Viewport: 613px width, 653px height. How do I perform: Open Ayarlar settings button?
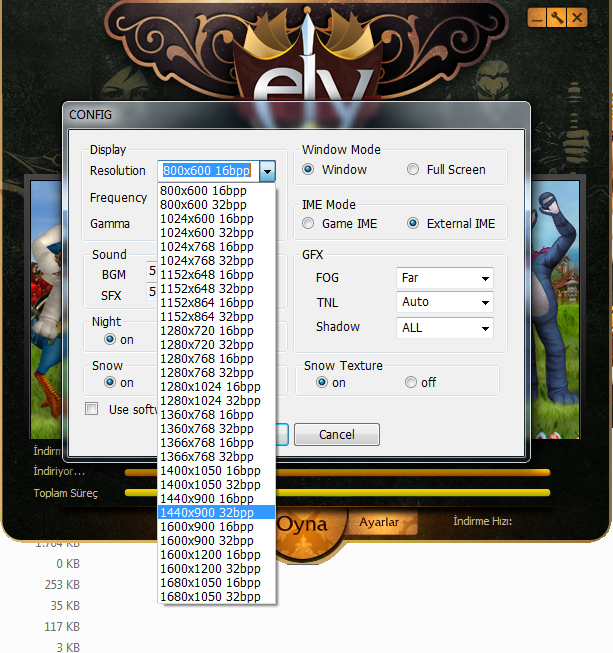tap(379, 522)
